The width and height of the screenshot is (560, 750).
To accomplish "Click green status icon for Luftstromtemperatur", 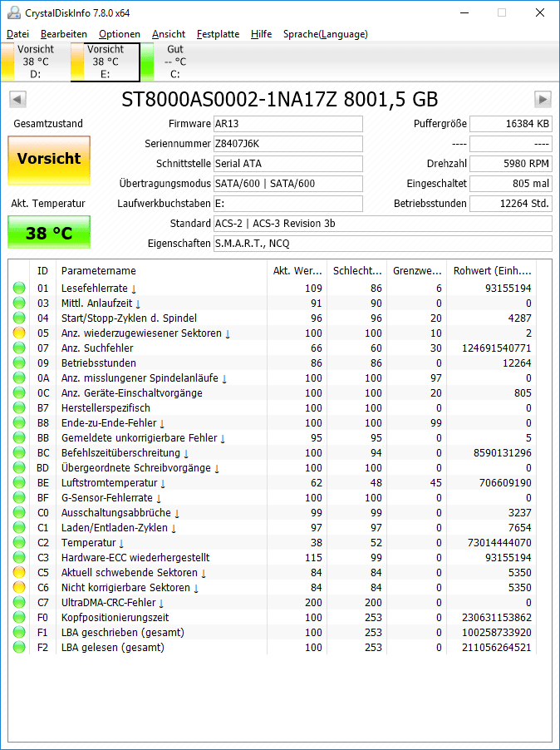I will pos(19,482).
